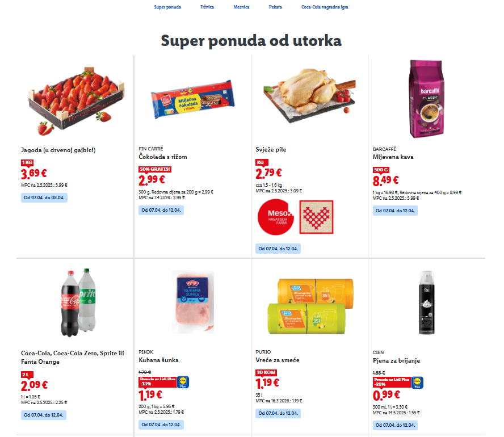Switch to the Pekara section
Image resolution: width=504 pixels, height=437 pixels.
pyautogui.click(x=275, y=7)
